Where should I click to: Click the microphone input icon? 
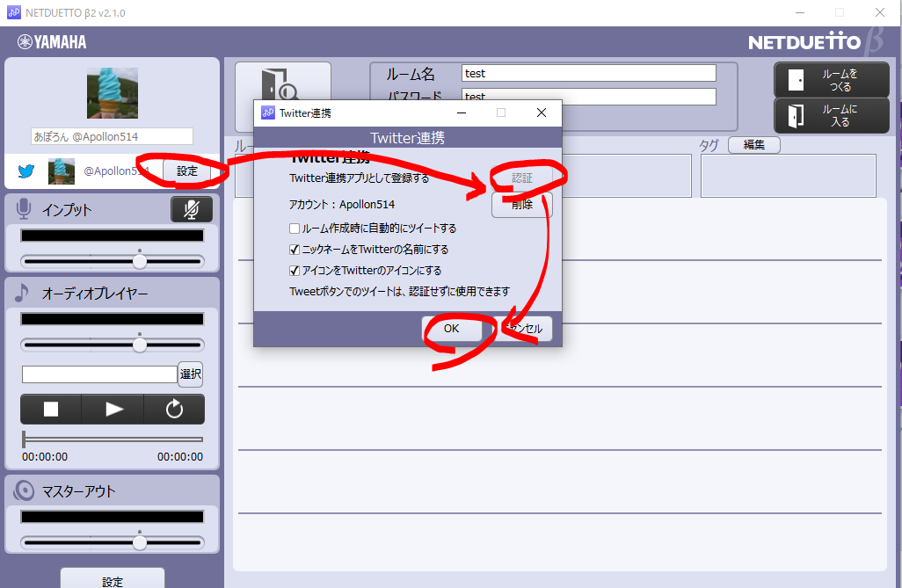coord(24,209)
